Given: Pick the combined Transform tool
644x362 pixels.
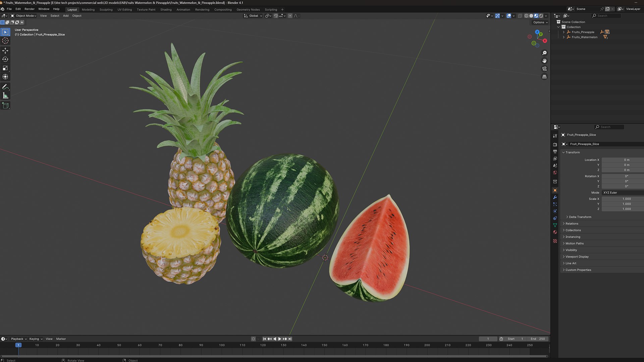Looking at the screenshot, I should point(5,77).
